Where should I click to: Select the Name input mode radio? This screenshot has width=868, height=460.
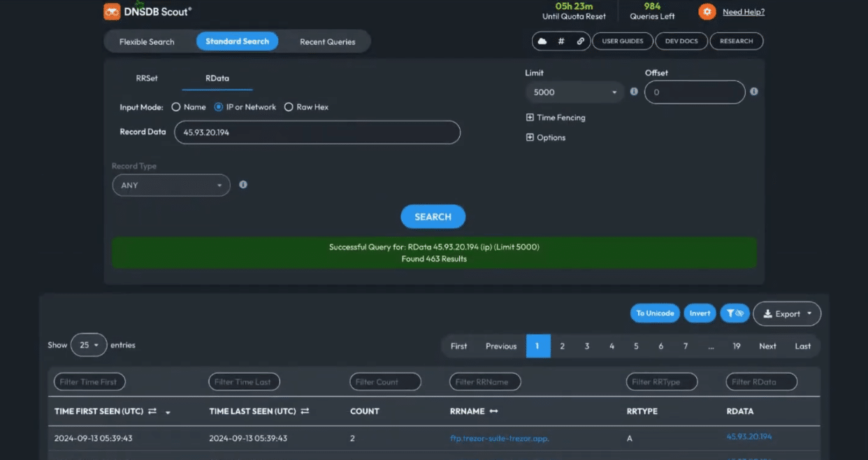pos(176,107)
